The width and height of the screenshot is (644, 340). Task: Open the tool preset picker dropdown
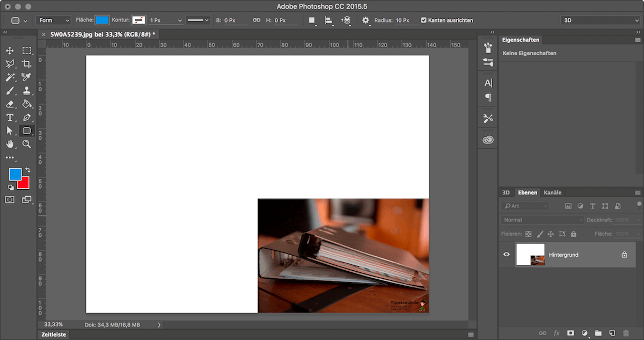19,20
